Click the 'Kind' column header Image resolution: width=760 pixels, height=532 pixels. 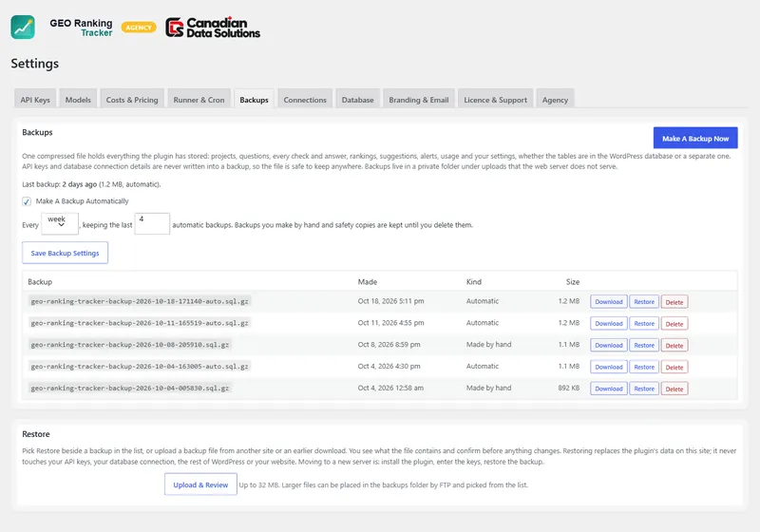473,281
